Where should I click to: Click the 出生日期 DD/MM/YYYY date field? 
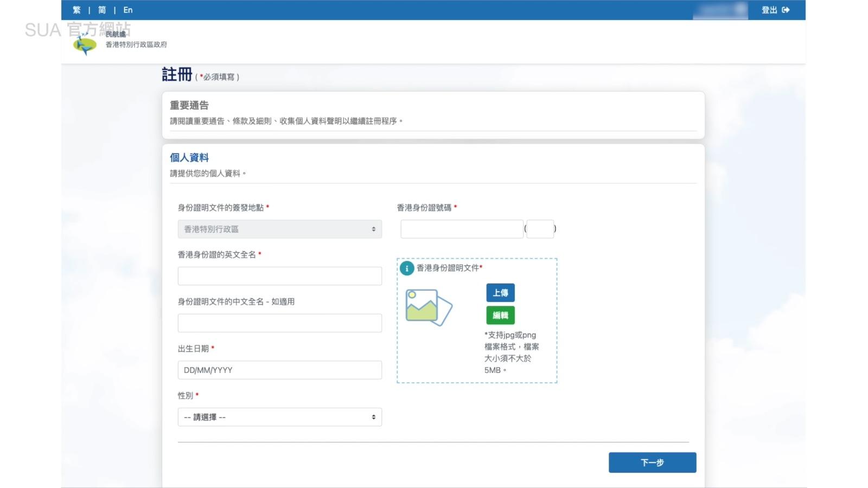click(279, 370)
